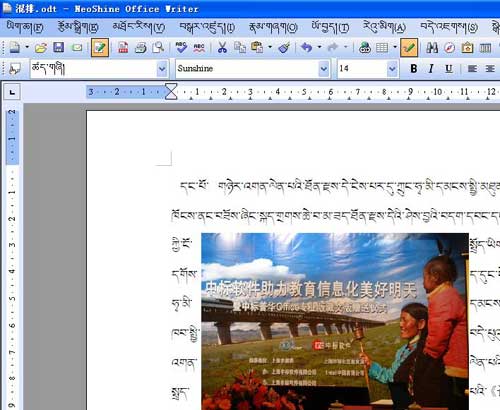Toggle Underline formatting
Image resolution: width=500 pixels, height=410 pixels.
coord(449,69)
